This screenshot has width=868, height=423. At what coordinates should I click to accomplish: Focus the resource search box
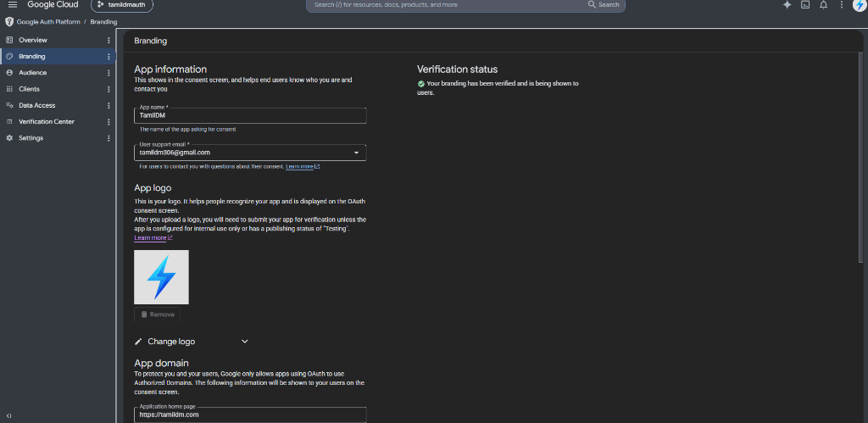click(448, 4)
